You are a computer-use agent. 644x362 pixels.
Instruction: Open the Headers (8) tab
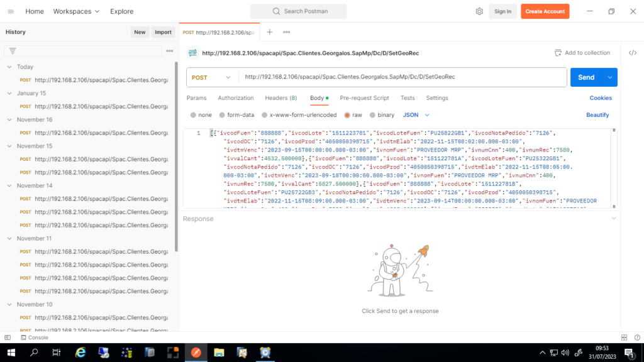pos(281,98)
